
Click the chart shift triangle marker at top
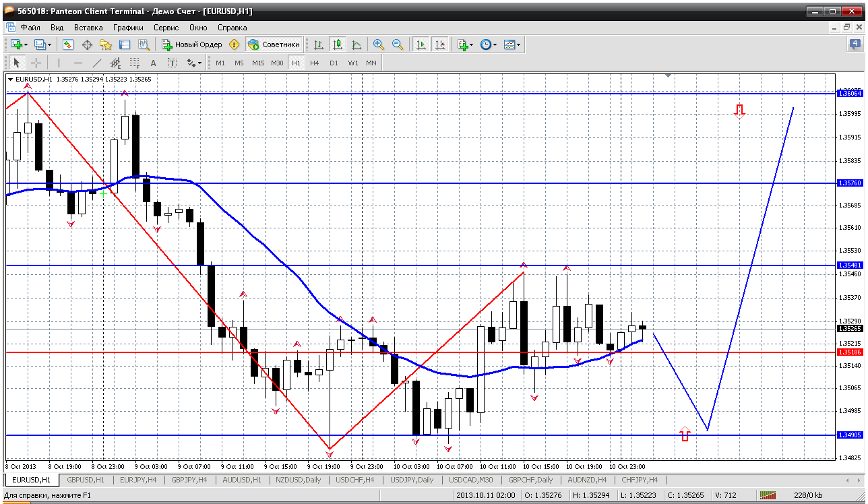tap(669, 75)
